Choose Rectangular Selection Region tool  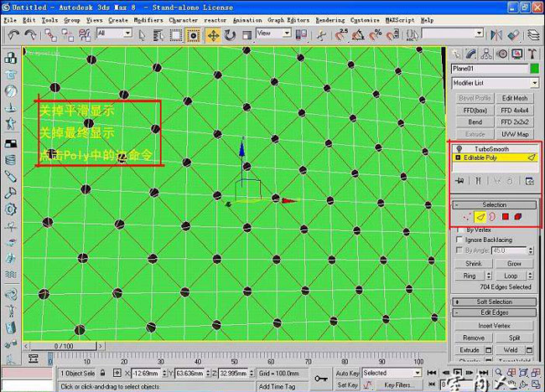pos(176,35)
